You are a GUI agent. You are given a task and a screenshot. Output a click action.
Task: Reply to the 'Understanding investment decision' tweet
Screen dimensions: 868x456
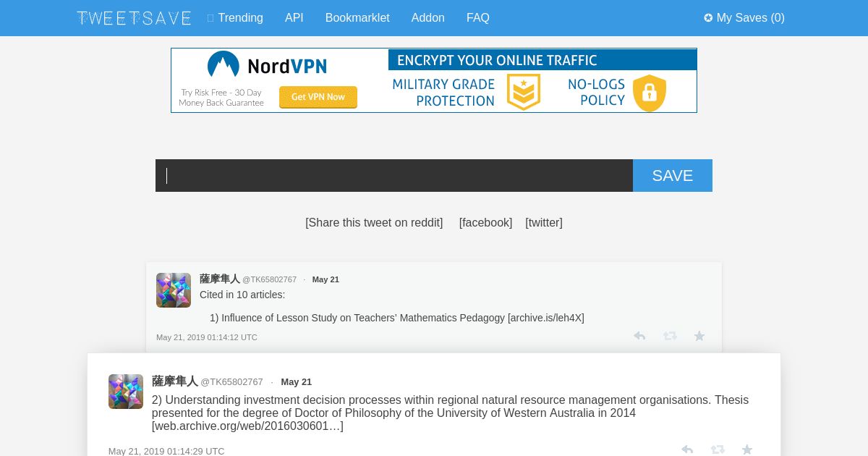687,449
